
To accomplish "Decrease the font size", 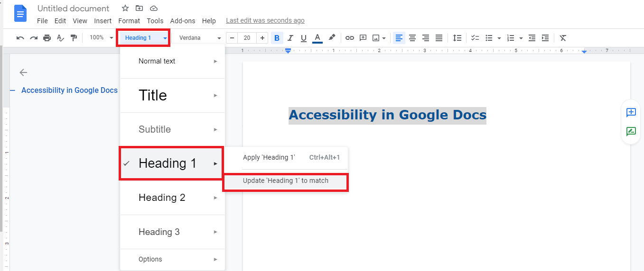I will pyautogui.click(x=232, y=38).
